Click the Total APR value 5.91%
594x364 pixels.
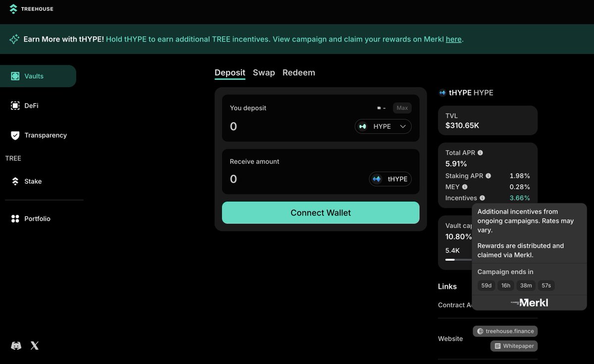(x=456, y=164)
